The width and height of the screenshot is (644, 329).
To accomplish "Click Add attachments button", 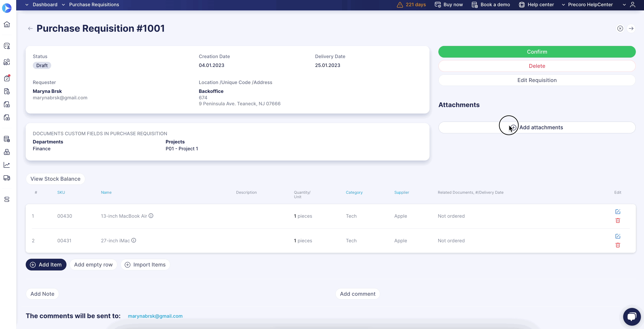I will [x=537, y=128].
